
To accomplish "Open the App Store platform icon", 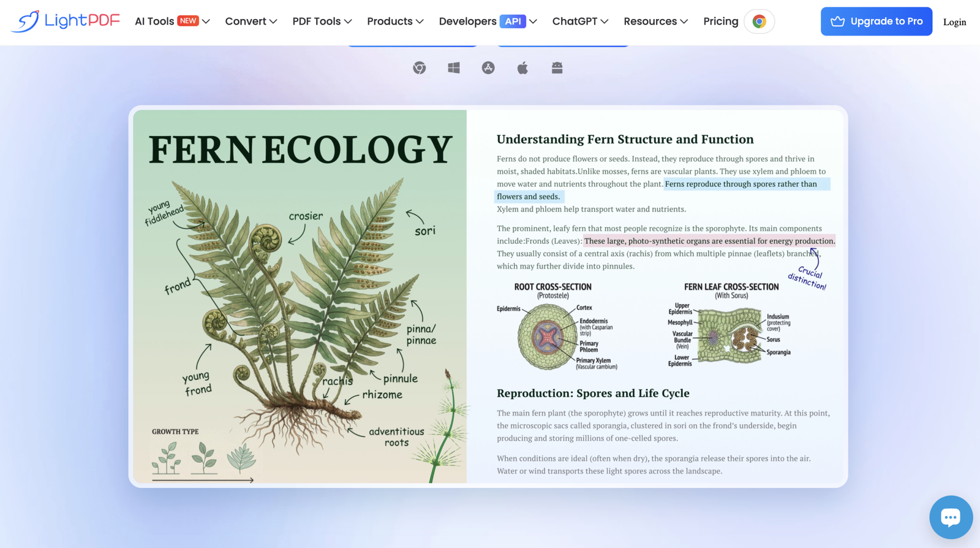I will 488,68.
